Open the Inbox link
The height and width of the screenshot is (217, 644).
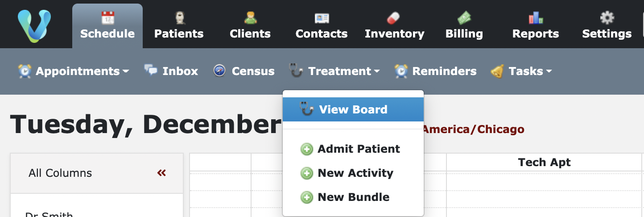(x=171, y=71)
